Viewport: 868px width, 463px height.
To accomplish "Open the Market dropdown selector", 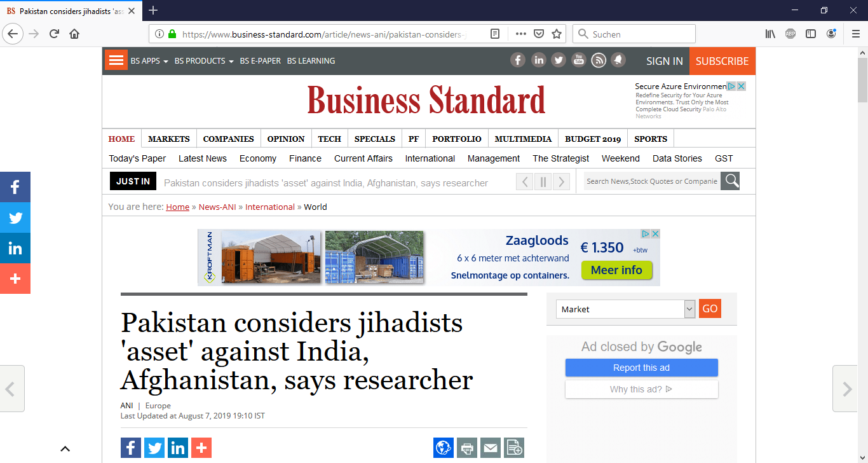I will point(626,309).
